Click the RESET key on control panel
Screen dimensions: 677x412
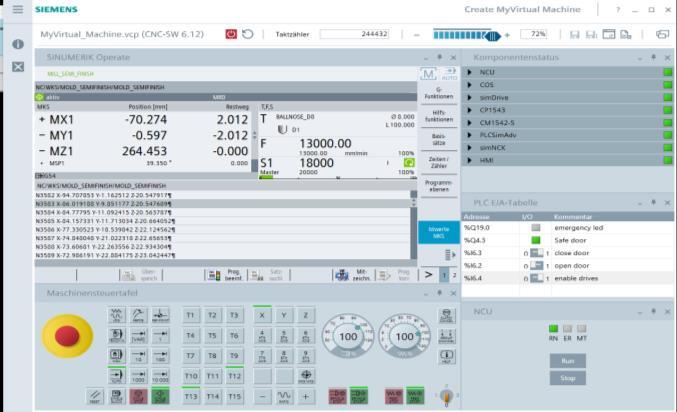point(95,396)
